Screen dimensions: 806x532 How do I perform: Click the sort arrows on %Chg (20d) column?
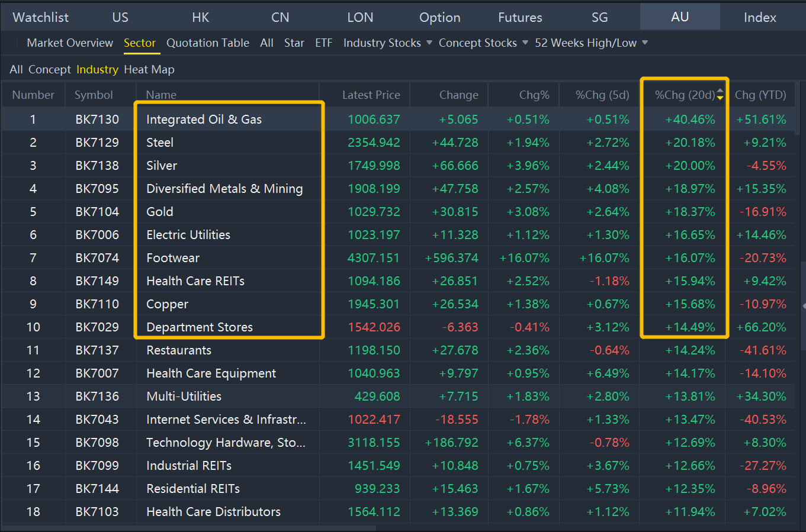(x=720, y=95)
